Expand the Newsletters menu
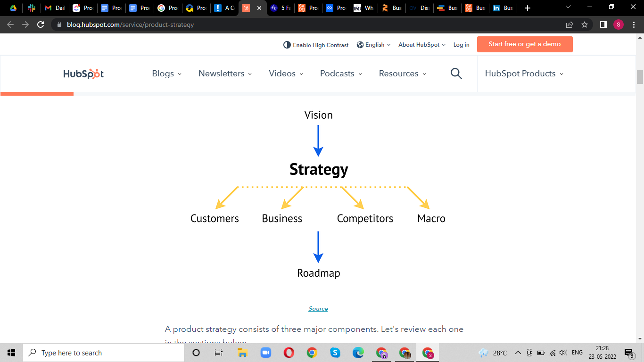 [225, 74]
